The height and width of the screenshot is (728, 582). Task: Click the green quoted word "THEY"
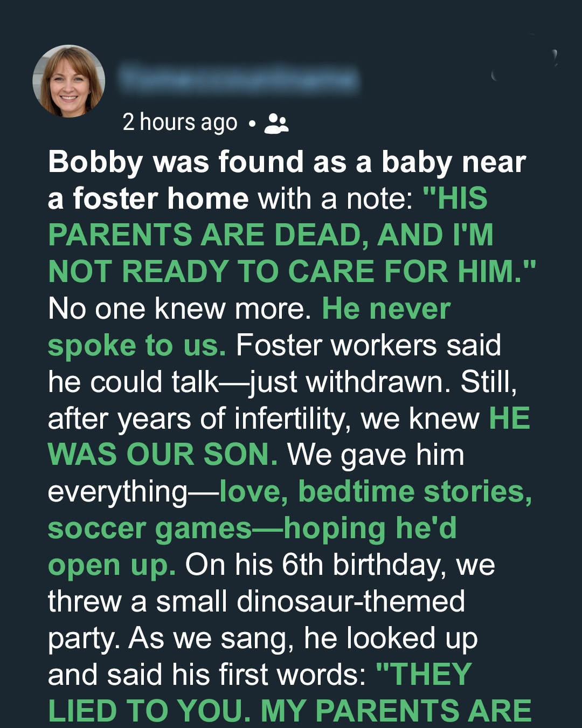[x=429, y=675]
